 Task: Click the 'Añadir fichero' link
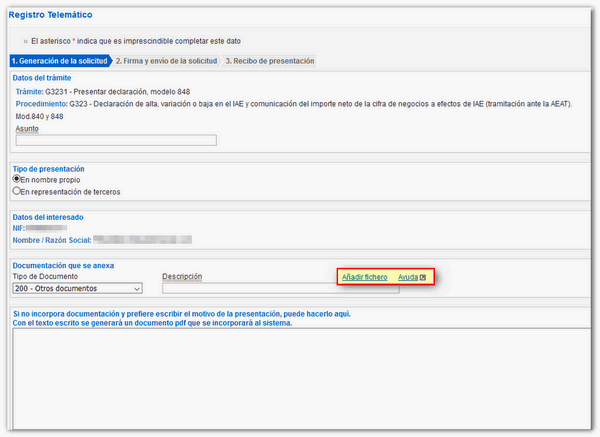[364, 276]
